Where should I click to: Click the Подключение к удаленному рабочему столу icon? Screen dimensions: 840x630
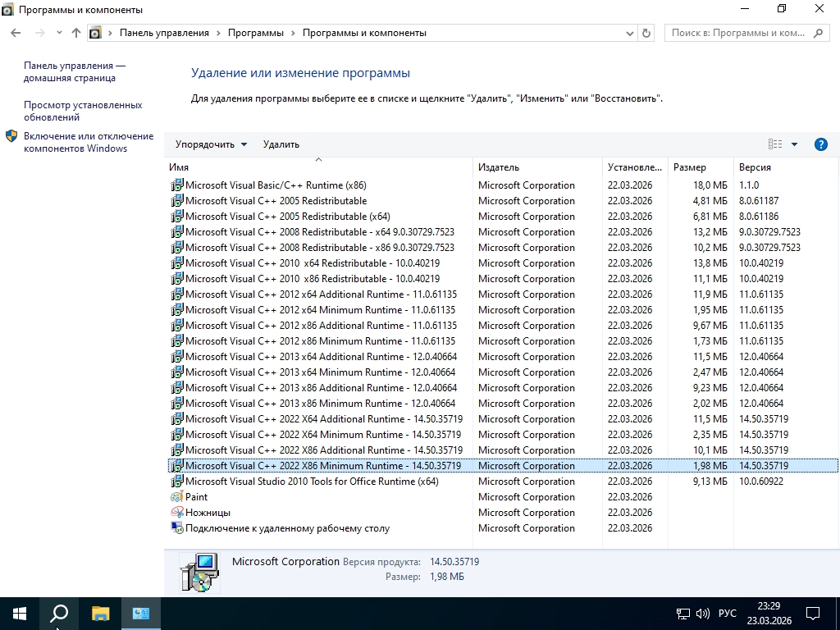(x=177, y=527)
